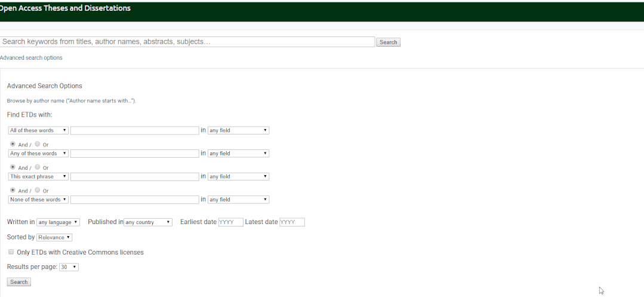
Task: Click text field for 'Any of these words'
Action: pyautogui.click(x=135, y=154)
